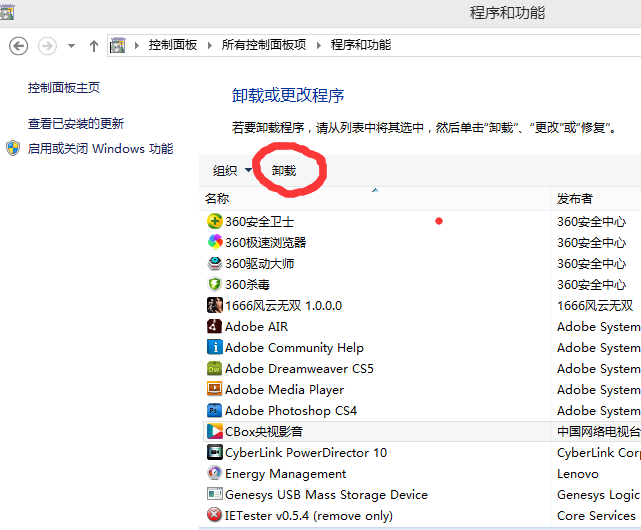Select 程序和功能 breadcrumb segment

point(361,45)
